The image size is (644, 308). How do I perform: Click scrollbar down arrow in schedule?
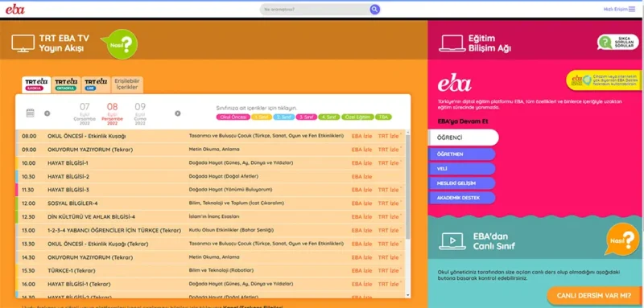(x=408, y=295)
